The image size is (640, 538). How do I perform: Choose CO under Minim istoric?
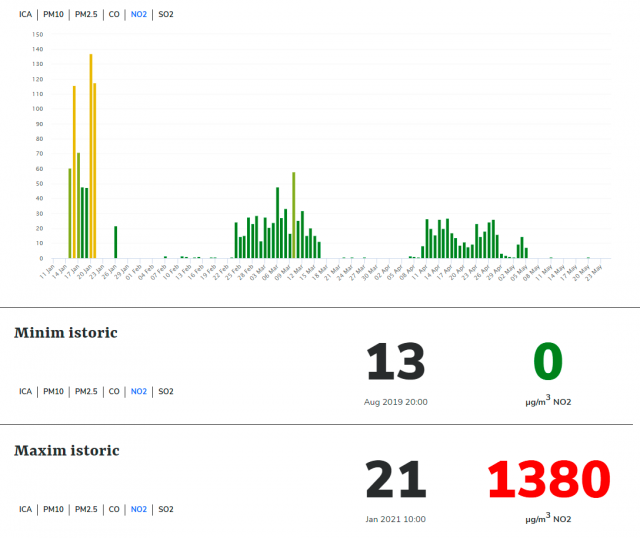click(115, 392)
